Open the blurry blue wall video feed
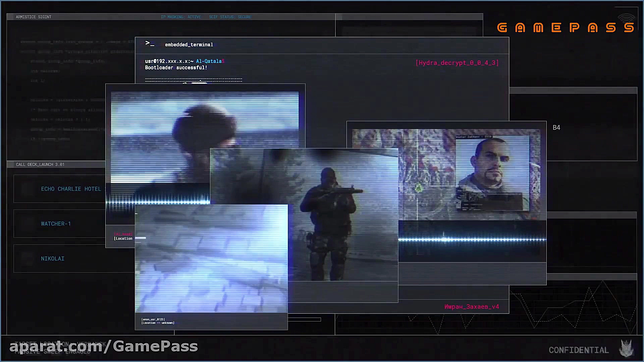Screen dimensions: 644x362 tap(211, 258)
